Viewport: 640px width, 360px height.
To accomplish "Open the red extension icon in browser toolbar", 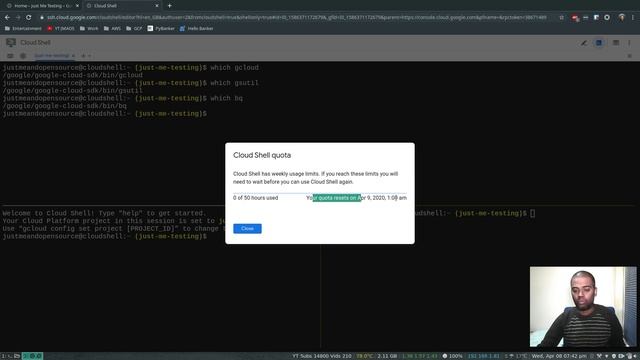I will pos(575,18).
